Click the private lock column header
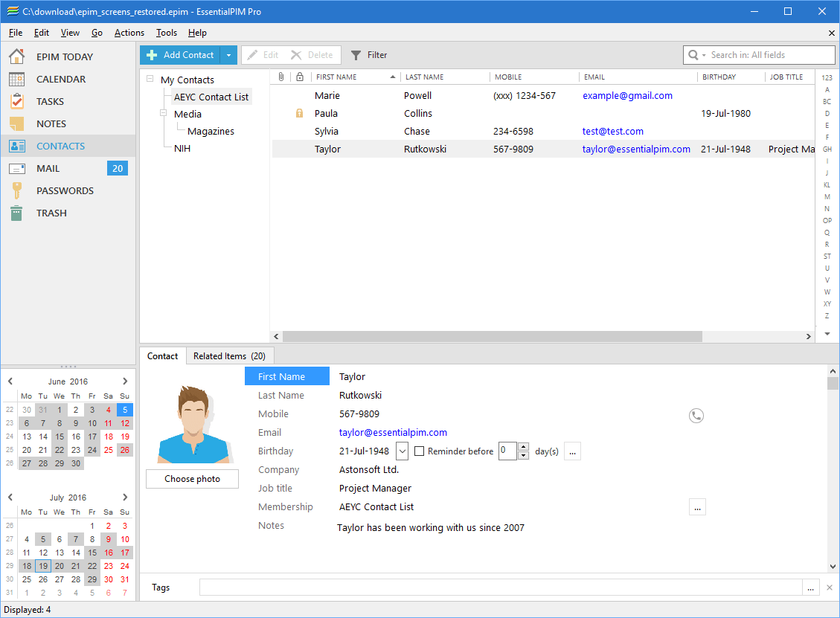The height and width of the screenshot is (618, 840). coord(300,77)
